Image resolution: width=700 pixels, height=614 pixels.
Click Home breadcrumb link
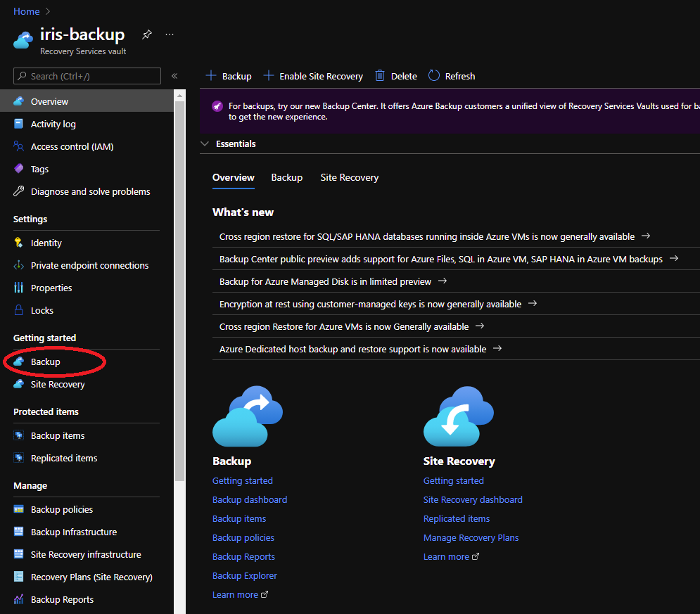tap(26, 11)
